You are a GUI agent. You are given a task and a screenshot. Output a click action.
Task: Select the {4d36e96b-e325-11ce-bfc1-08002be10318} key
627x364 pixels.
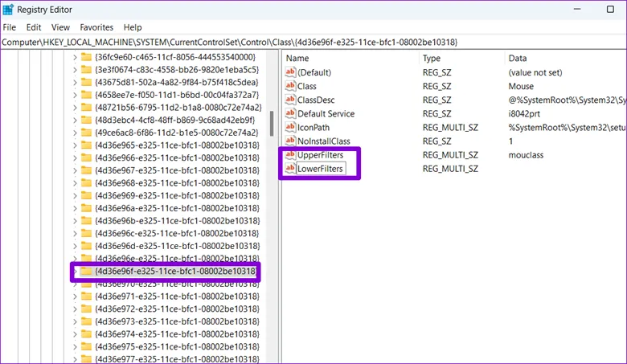pyautogui.click(x=177, y=221)
